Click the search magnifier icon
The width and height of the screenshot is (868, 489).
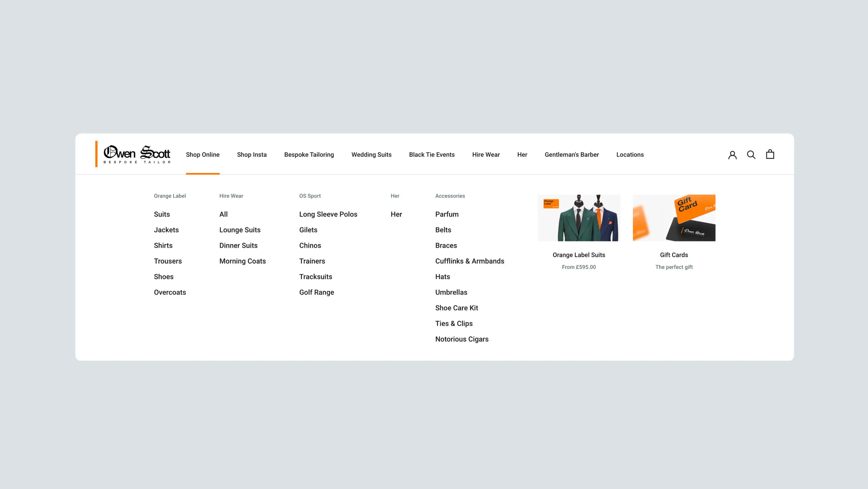(751, 154)
